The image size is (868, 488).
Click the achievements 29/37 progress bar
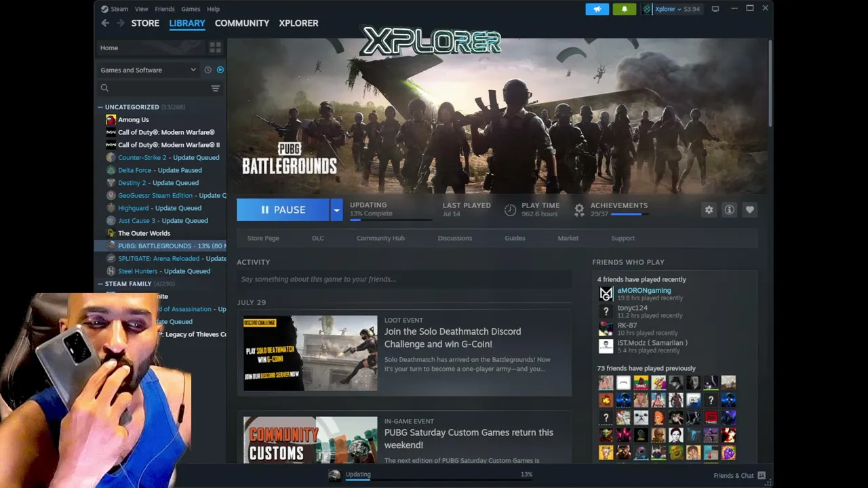(x=629, y=214)
